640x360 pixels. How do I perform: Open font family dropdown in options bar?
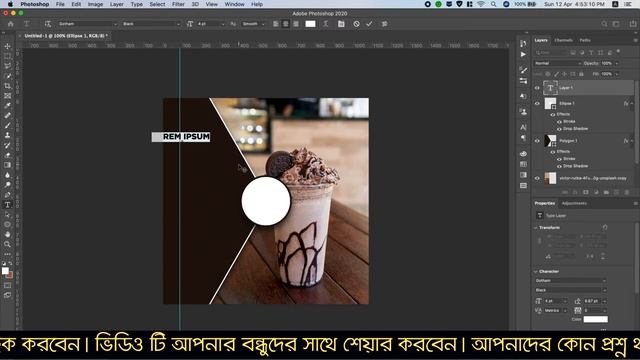coord(116,24)
